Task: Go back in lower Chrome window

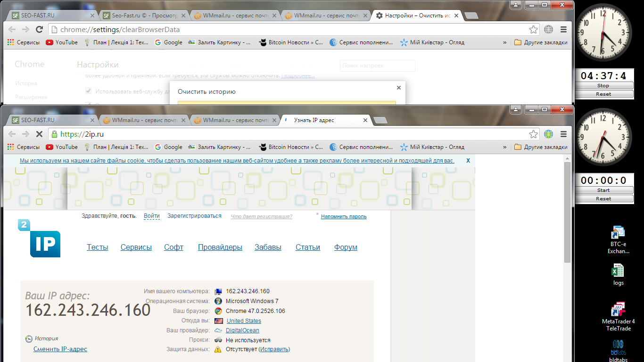Action: [x=12, y=134]
